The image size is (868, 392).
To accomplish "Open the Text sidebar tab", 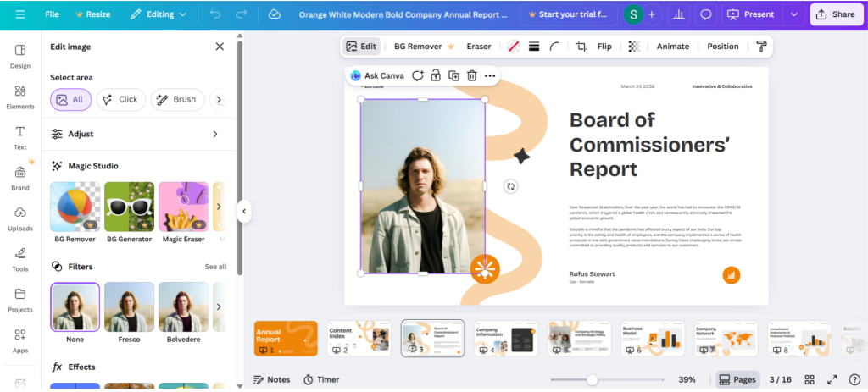I will click(20, 138).
